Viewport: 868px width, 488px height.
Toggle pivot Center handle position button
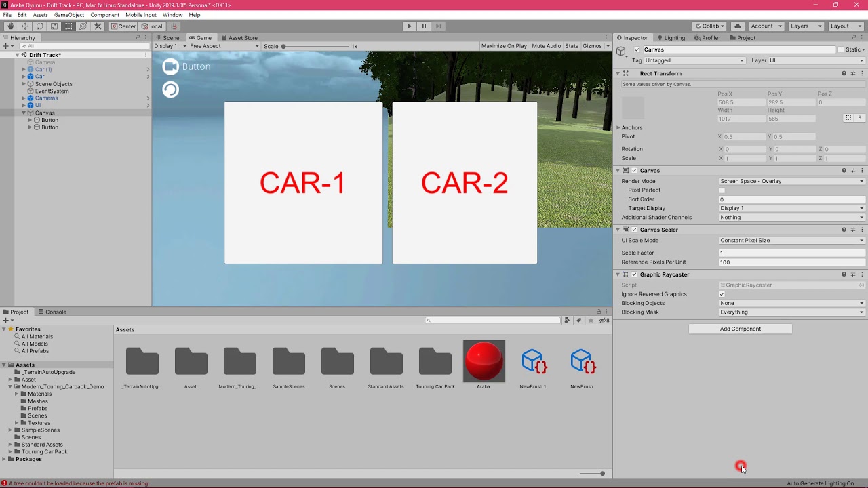[123, 26]
